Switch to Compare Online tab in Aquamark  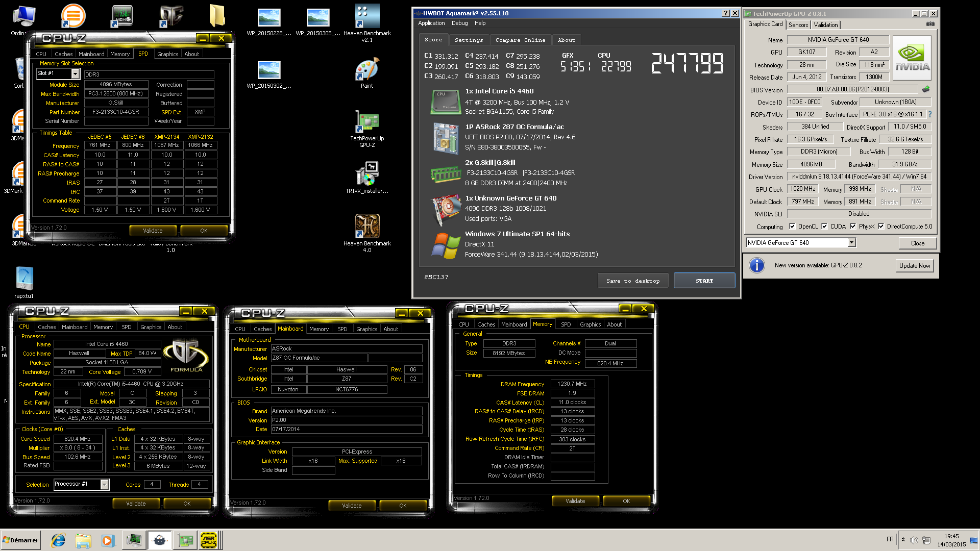pos(520,40)
